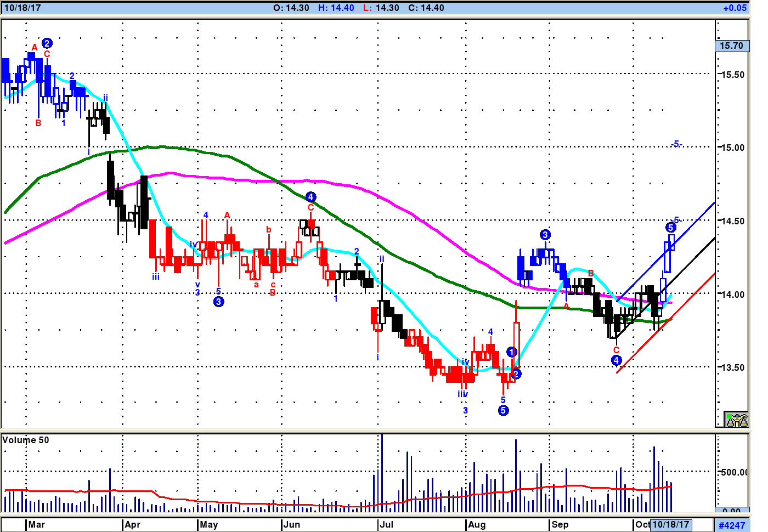Click the Volume 50 panel label

(x=26, y=440)
